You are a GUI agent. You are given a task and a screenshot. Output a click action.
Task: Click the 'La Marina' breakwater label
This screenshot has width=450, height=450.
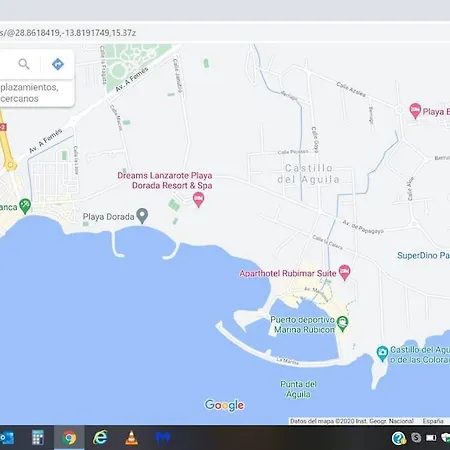287,361
